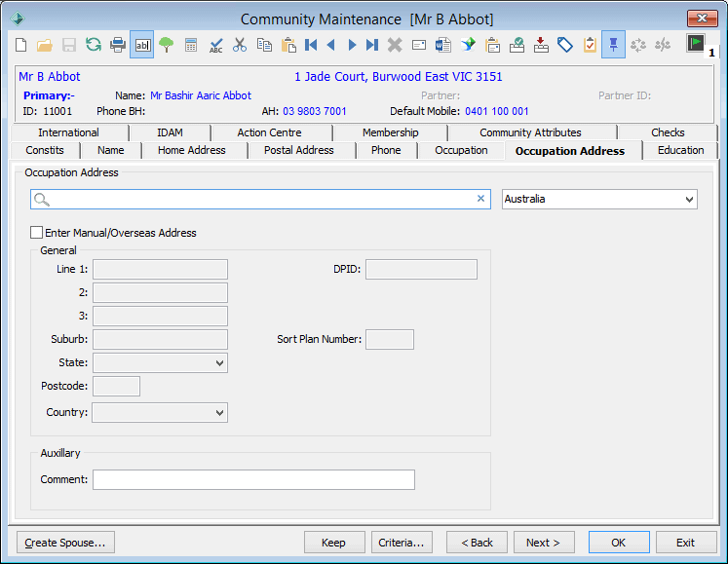
Task: Copy using the two pages icon
Action: tap(264, 45)
